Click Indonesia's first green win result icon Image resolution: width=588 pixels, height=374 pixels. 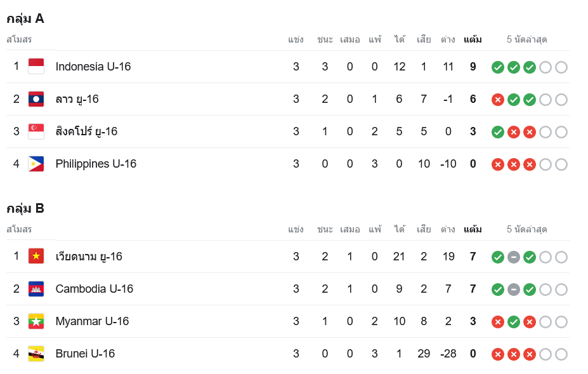pos(498,67)
